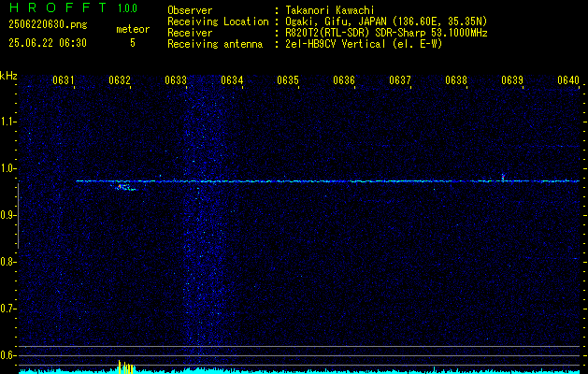The image size is (588, 374).
Task: Click the 0632 time axis marker
Action: point(120,79)
